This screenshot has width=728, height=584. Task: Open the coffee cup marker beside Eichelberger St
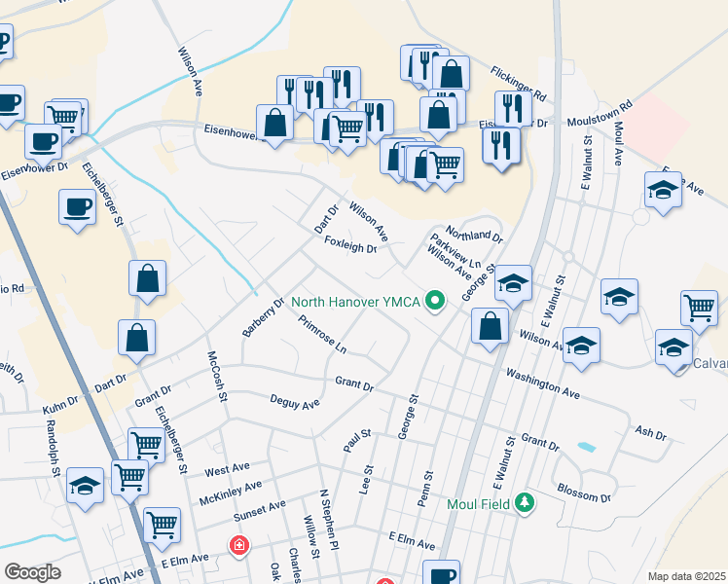(x=78, y=209)
